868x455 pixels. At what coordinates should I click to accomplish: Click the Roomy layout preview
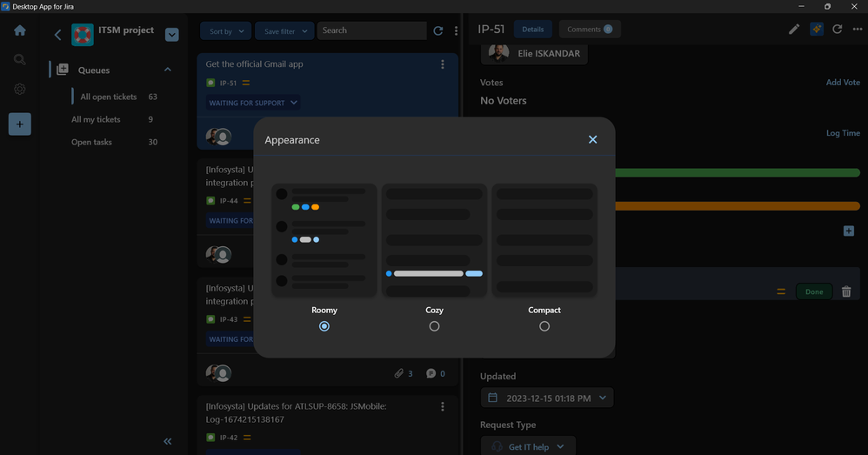tap(324, 240)
